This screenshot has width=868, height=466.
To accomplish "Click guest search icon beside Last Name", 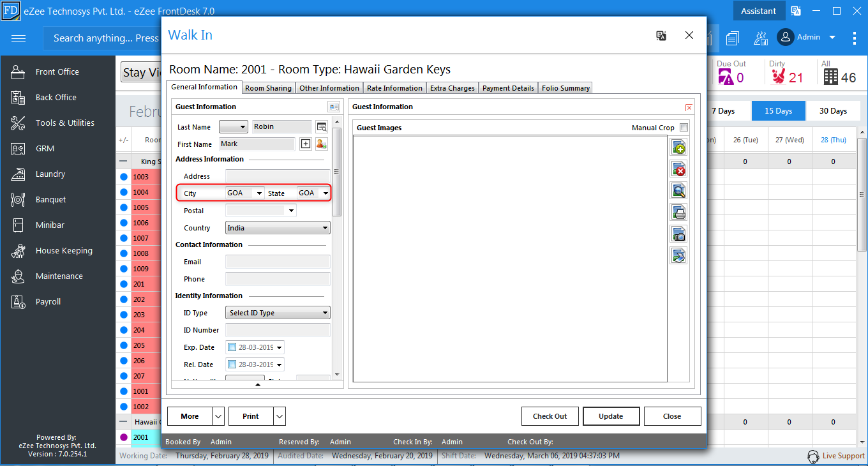I will [321, 127].
